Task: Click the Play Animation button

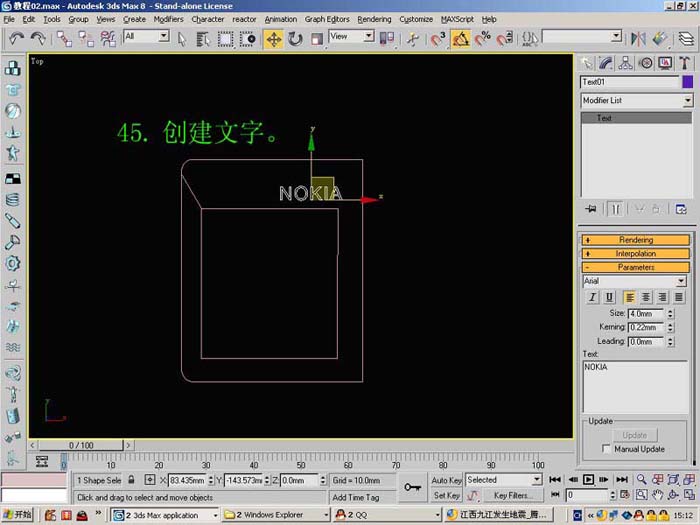Action: [x=588, y=480]
